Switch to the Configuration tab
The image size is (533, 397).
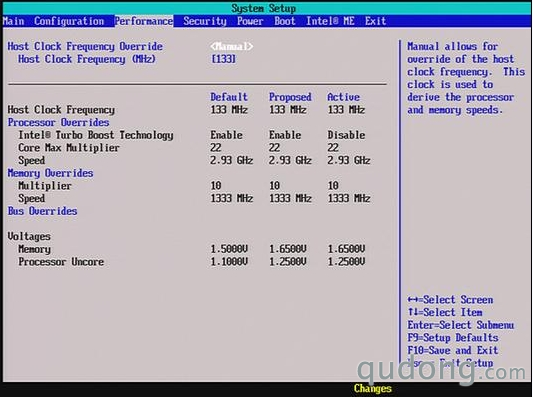click(69, 21)
